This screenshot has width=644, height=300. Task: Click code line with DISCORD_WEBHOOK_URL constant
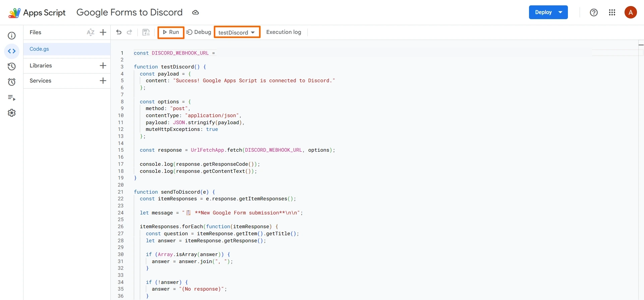tap(174, 53)
